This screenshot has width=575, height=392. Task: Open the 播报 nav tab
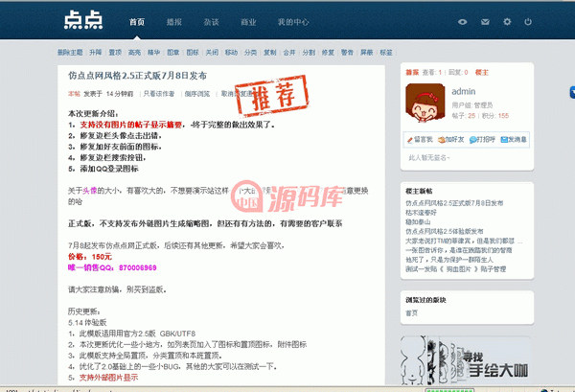point(174,22)
